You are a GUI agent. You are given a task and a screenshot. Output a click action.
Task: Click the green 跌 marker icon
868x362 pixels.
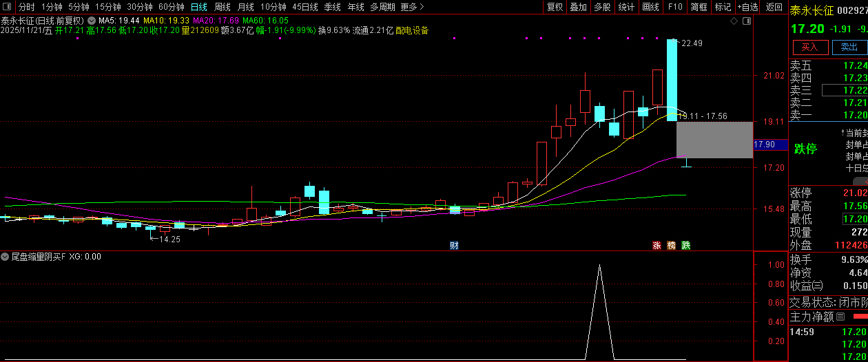coord(685,245)
